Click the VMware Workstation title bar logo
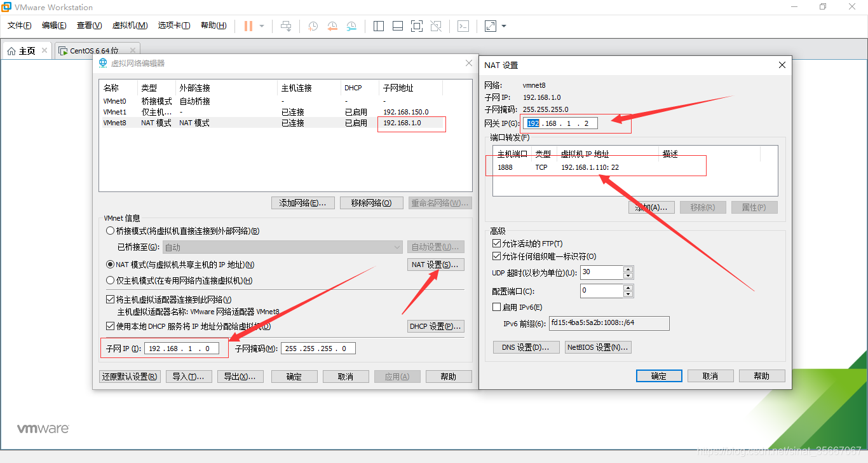 [6, 7]
